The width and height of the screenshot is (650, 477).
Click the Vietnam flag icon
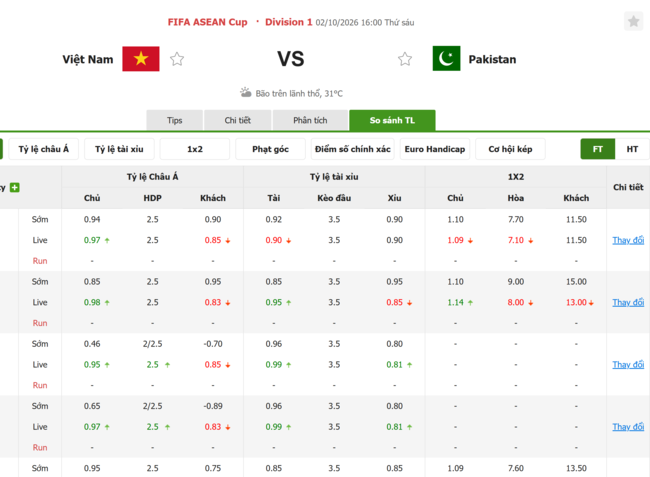click(x=141, y=59)
